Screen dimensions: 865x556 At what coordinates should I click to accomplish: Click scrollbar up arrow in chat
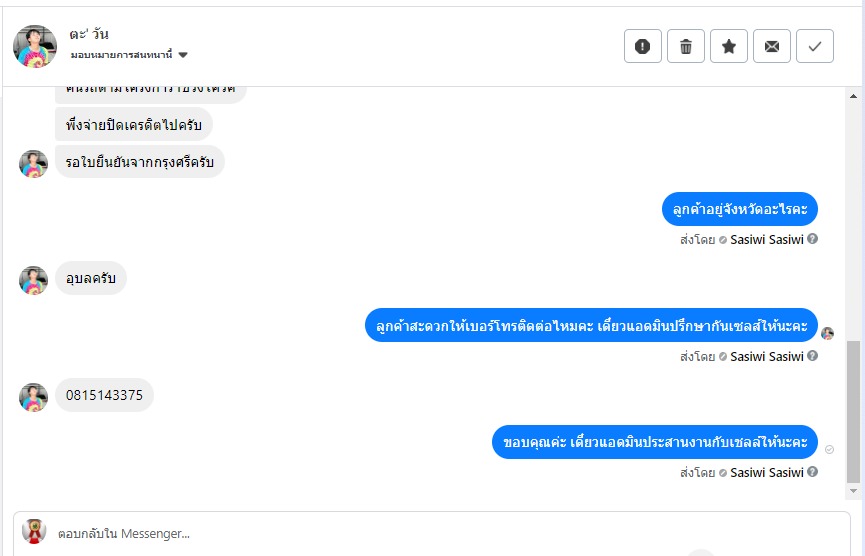pyautogui.click(x=853, y=96)
